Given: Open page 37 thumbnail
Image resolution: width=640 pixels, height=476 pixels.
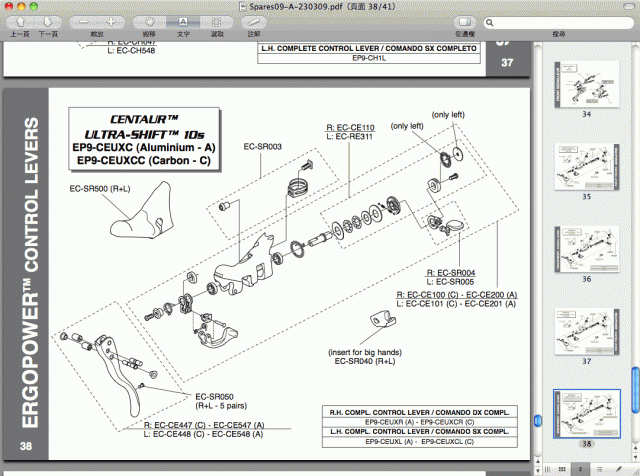Looking at the screenshot, I should pos(587,331).
